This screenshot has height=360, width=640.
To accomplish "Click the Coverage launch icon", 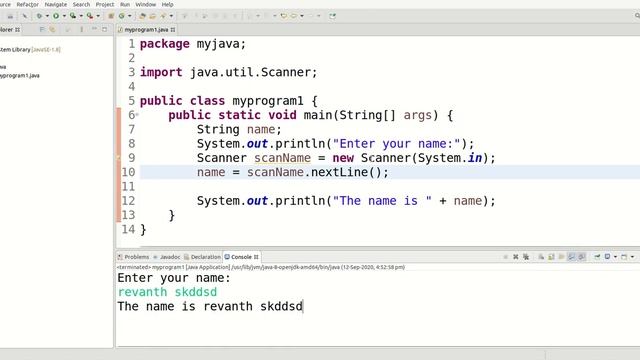I will pyautogui.click(x=73, y=16).
